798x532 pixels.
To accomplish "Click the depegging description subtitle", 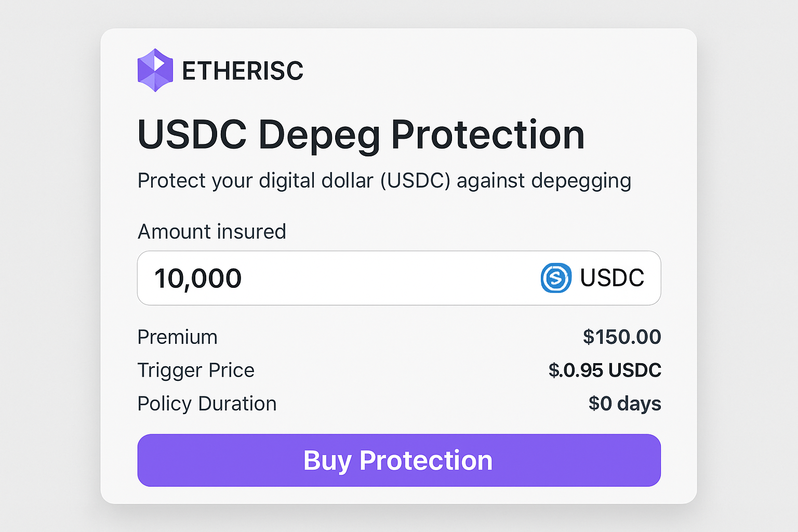I will coord(384,181).
